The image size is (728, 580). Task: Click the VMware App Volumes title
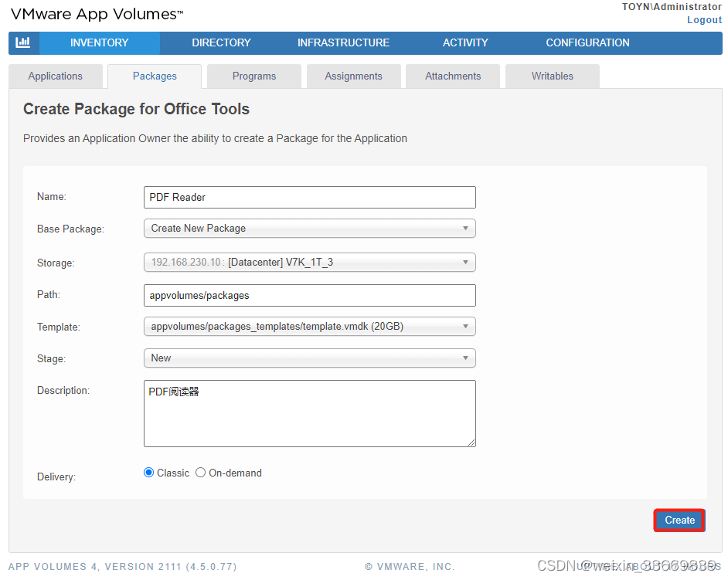[x=97, y=15]
